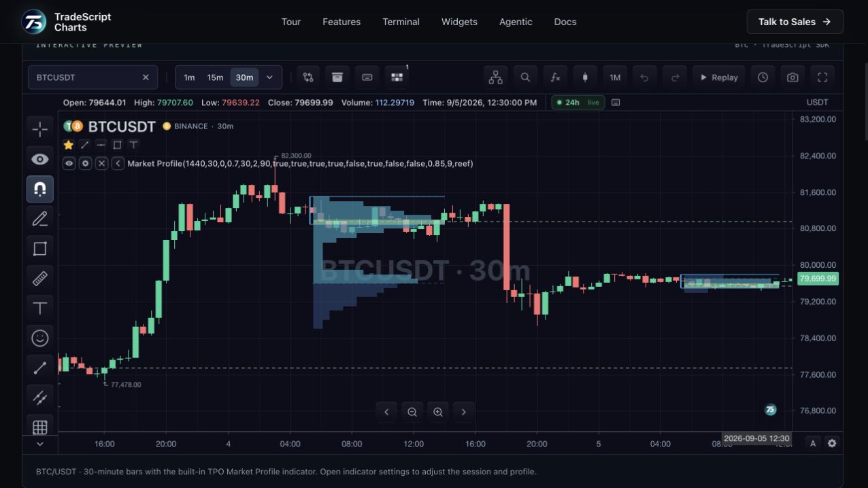868x488 pixels.
Task: Click the diagonal line legend icon
Action: pos(85,145)
